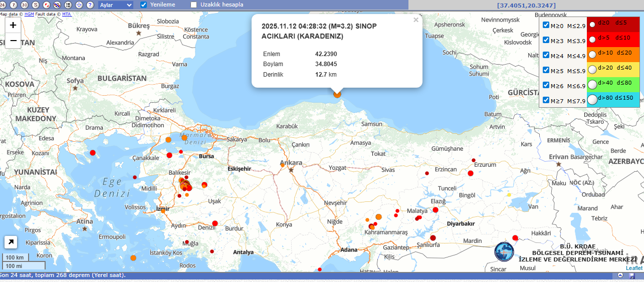644x282 pixels.
Task: Uncheck the M≥0 M≤2.9 magnitude filter
Action: [x=546, y=25]
